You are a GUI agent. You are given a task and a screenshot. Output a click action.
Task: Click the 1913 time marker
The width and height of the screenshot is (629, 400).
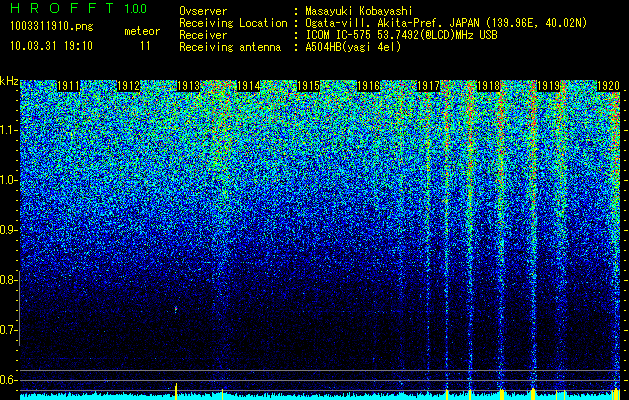point(188,86)
